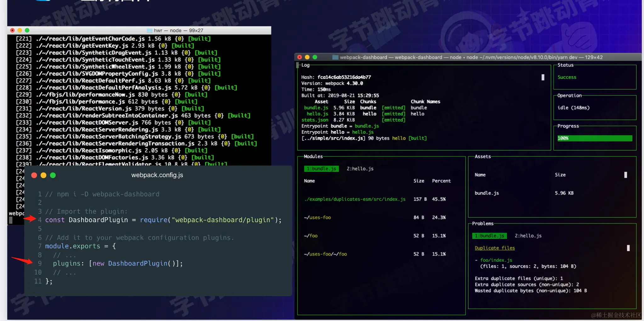Click the '// npm i -D webpack-dashboard' comment line
This screenshot has height=321, width=644.
102,194
